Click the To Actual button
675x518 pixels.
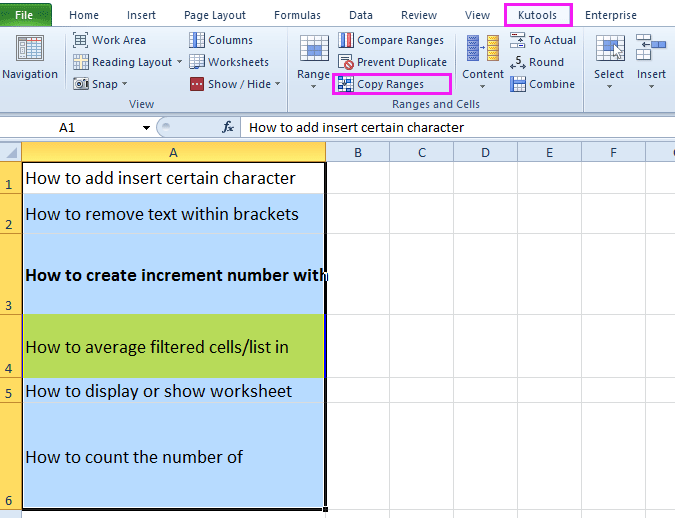[543, 40]
